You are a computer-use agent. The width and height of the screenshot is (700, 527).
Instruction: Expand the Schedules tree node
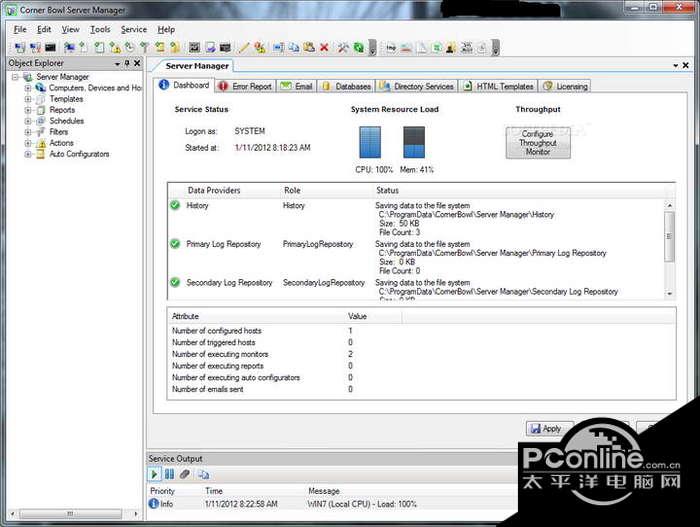point(28,121)
